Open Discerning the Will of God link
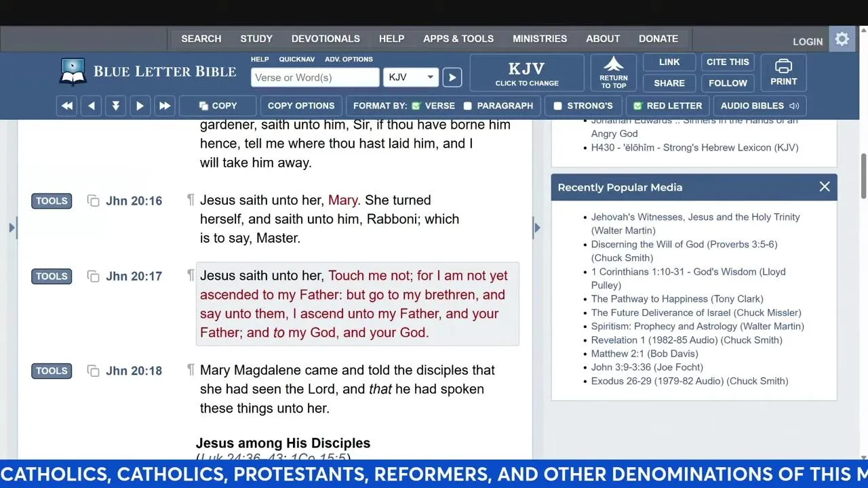The height and width of the screenshot is (488, 868). [x=684, y=251]
